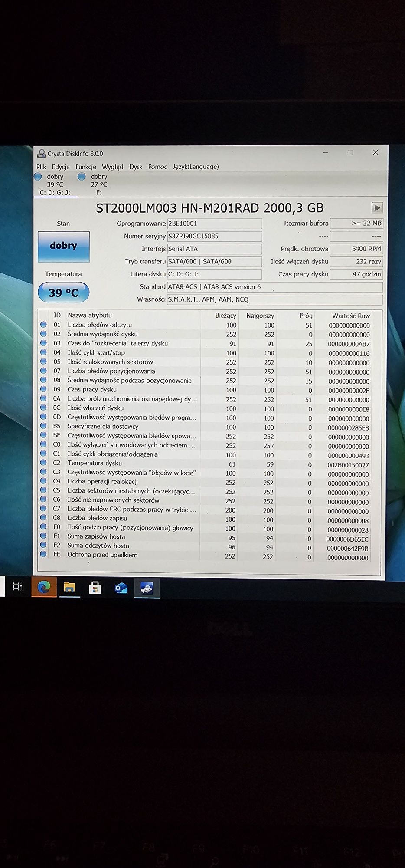Click the Tryb transferu field SATA/600
Viewport: 405px width, 868px height.
pos(215,261)
